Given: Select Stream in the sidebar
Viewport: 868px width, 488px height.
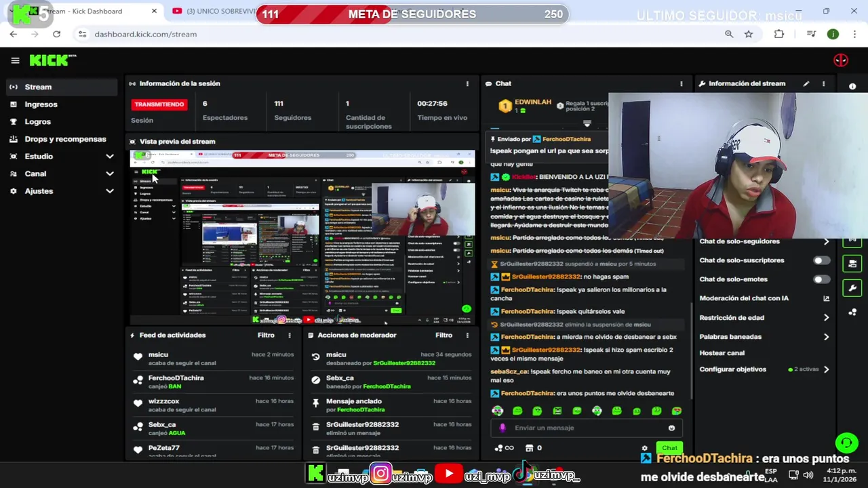Looking at the screenshot, I should (x=63, y=87).
